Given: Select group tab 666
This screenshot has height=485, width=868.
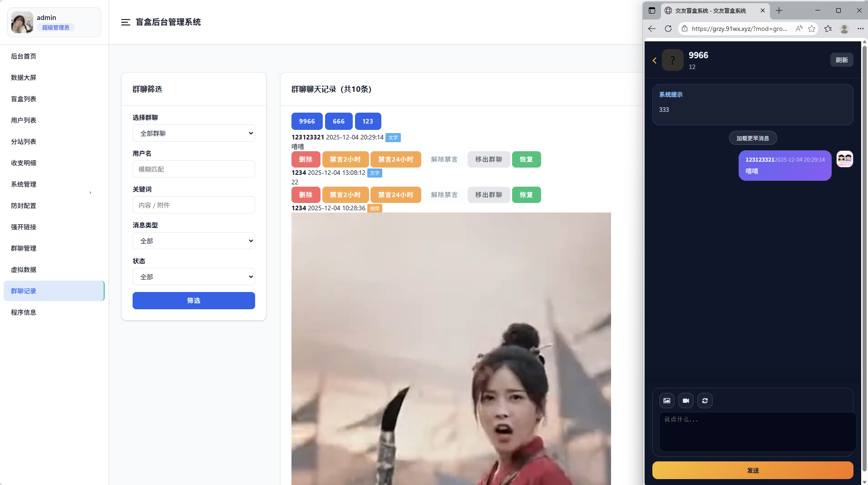Looking at the screenshot, I should pyautogui.click(x=338, y=121).
